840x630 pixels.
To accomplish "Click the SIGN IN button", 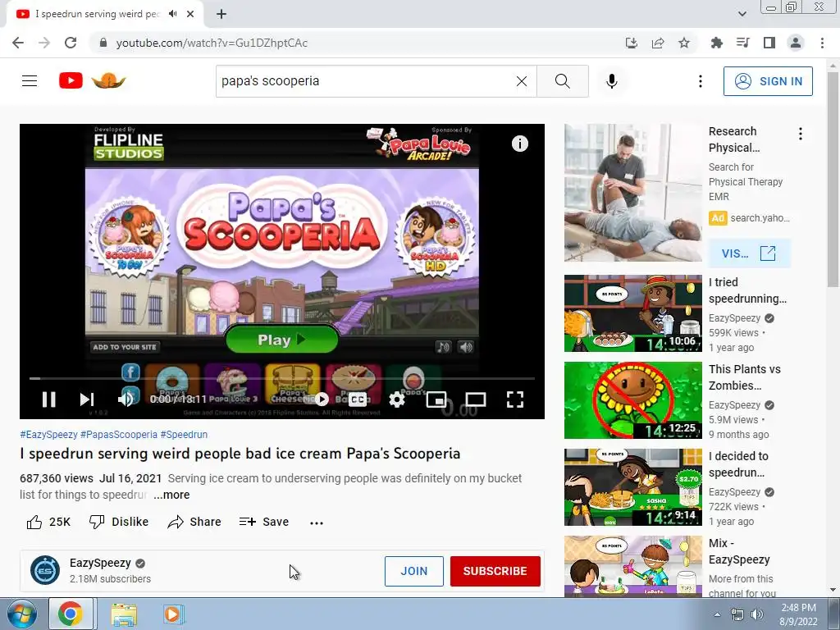I will pyautogui.click(x=768, y=81).
